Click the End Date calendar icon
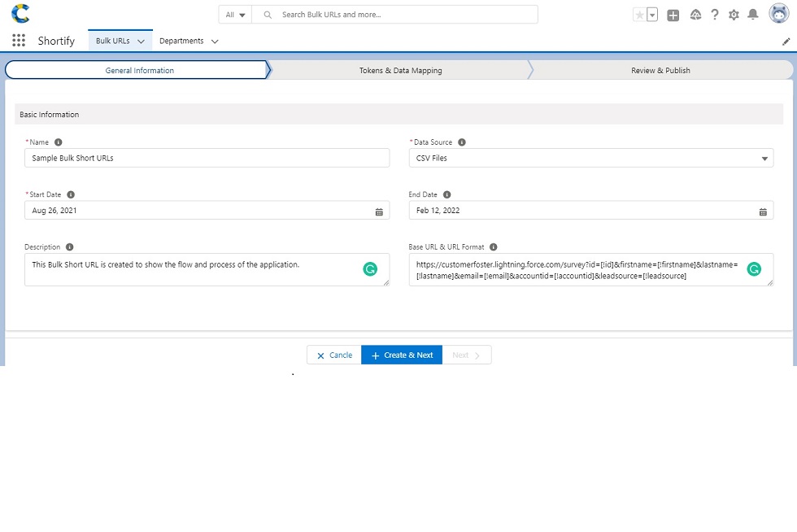This screenshot has width=797, height=532. pyautogui.click(x=763, y=211)
